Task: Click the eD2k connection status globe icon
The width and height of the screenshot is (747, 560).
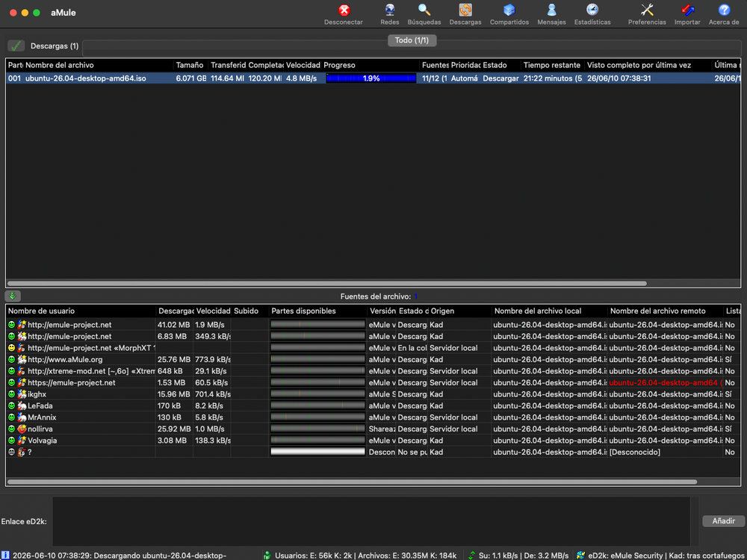Action: (x=580, y=556)
